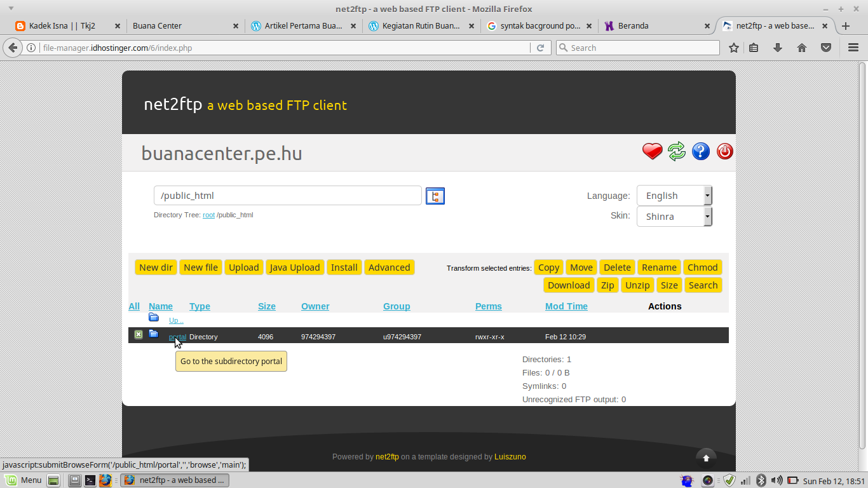Image resolution: width=868 pixels, height=488 pixels.
Task: Toggle the checkbox for the portal row
Action: click(139, 335)
